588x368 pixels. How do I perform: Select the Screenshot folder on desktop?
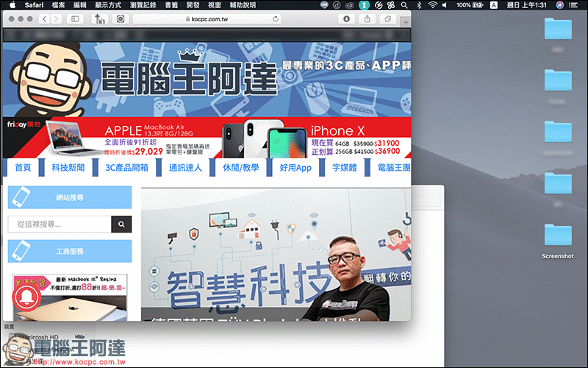click(x=558, y=241)
